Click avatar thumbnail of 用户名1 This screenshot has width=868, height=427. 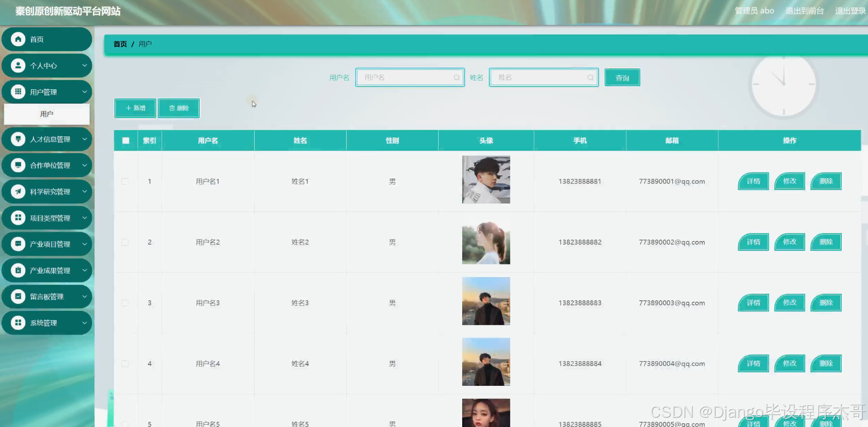pos(486,179)
